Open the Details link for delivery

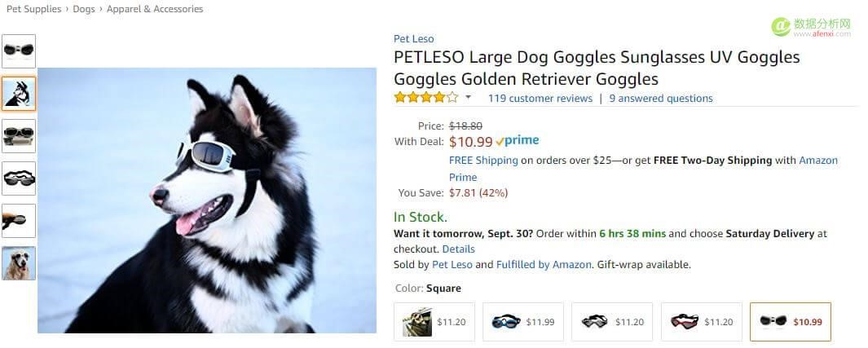point(458,249)
